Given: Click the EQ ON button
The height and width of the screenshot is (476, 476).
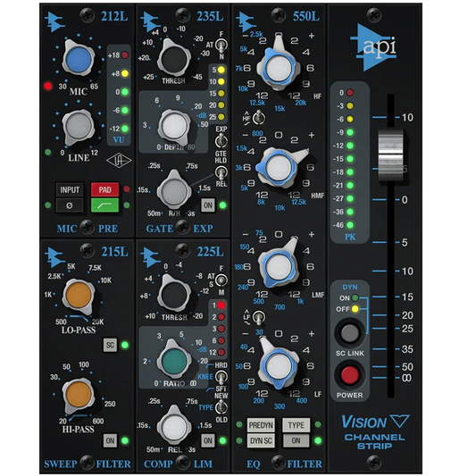Looking at the screenshot, I should [x=296, y=441].
